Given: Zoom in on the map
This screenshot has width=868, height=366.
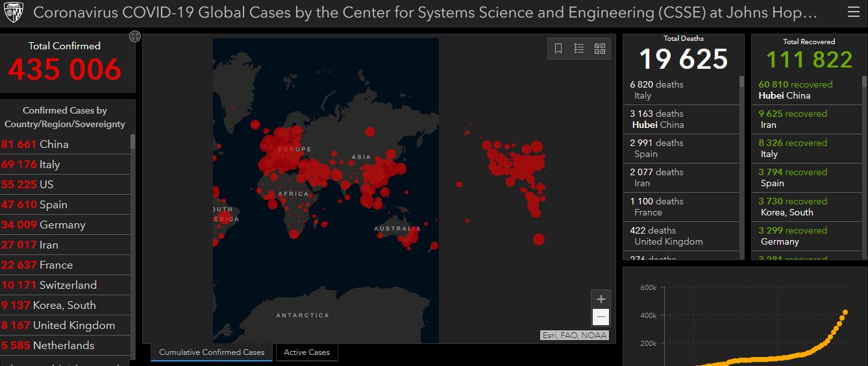Looking at the screenshot, I should (601, 299).
